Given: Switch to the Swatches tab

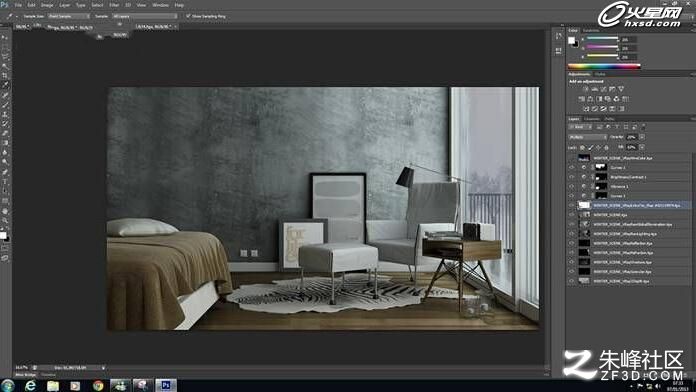Looking at the screenshot, I should 591,31.
